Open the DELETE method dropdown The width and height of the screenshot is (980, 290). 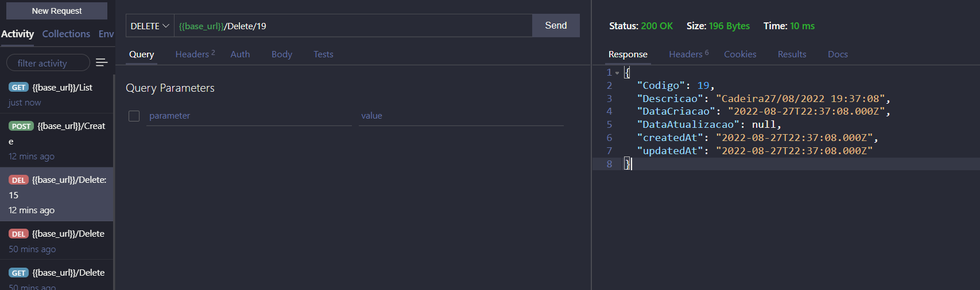coord(150,26)
